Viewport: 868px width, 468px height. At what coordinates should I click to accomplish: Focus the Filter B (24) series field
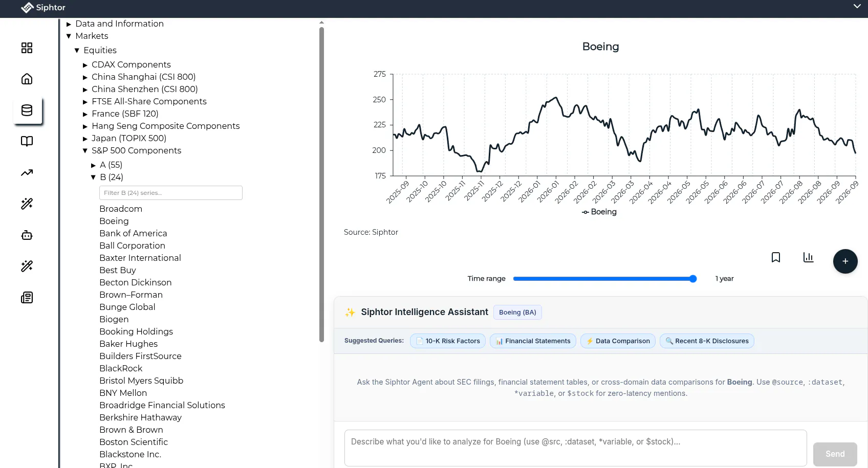click(x=171, y=193)
